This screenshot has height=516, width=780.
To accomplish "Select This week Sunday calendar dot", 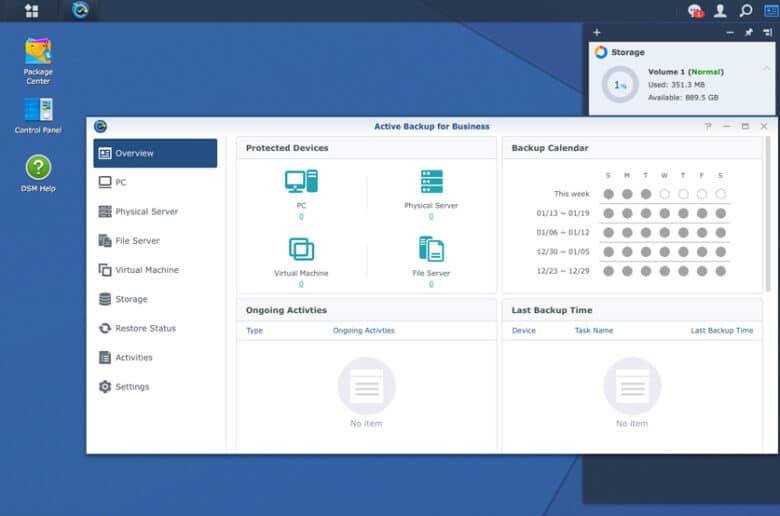I will click(x=608, y=194).
